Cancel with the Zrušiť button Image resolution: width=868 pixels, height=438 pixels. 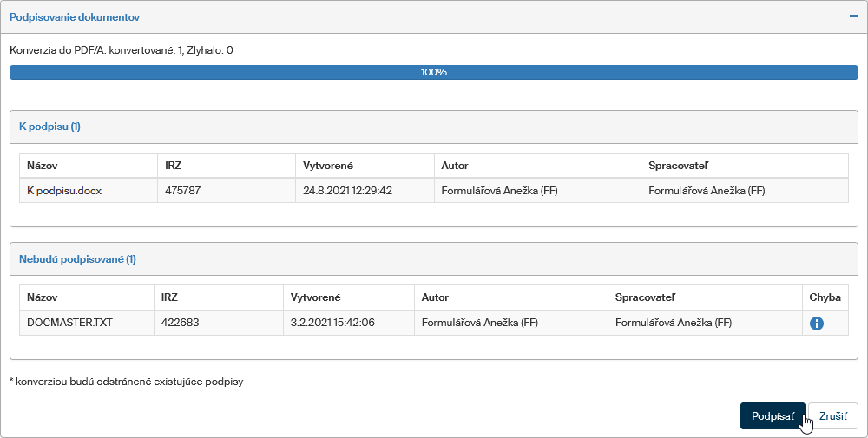[x=832, y=415]
